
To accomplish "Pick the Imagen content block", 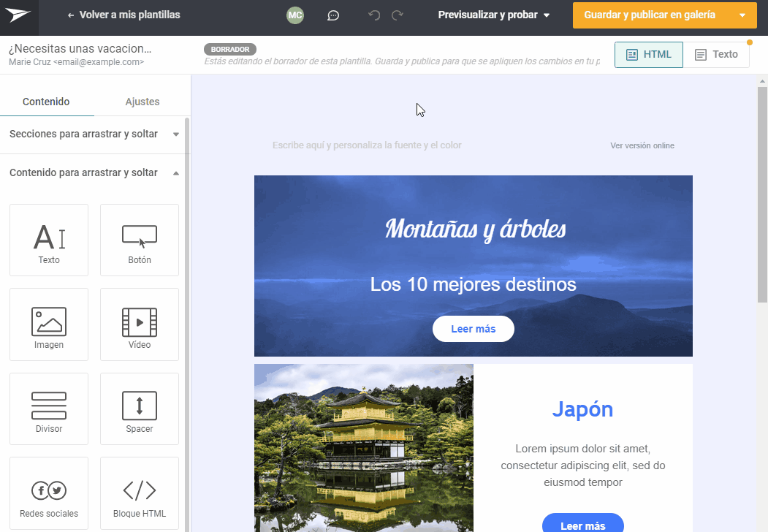I will [49, 324].
